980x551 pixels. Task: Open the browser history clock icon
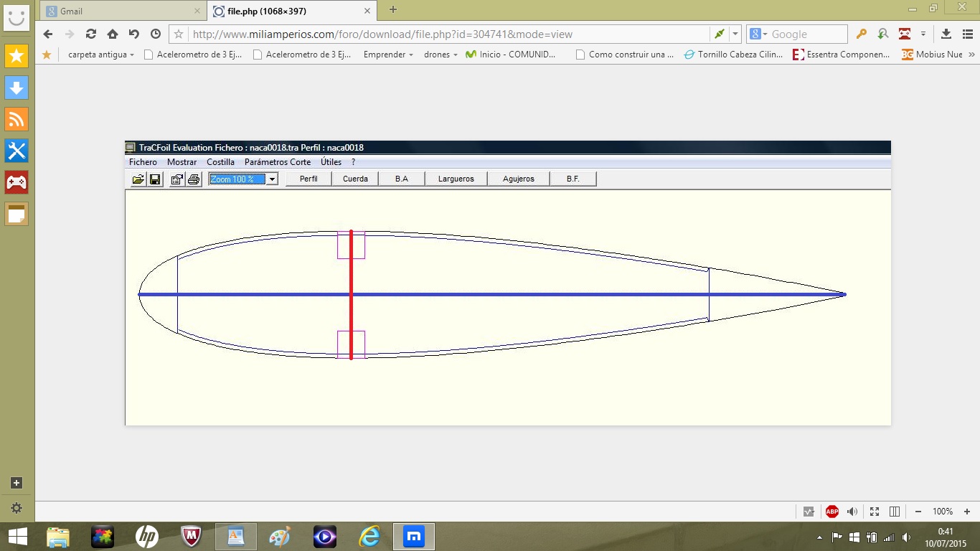(156, 34)
